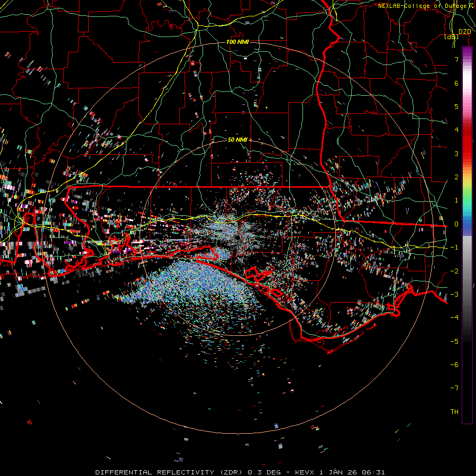The image size is (476, 476).
Task: Click the -6 dB scale label
Action: [x=454, y=364]
